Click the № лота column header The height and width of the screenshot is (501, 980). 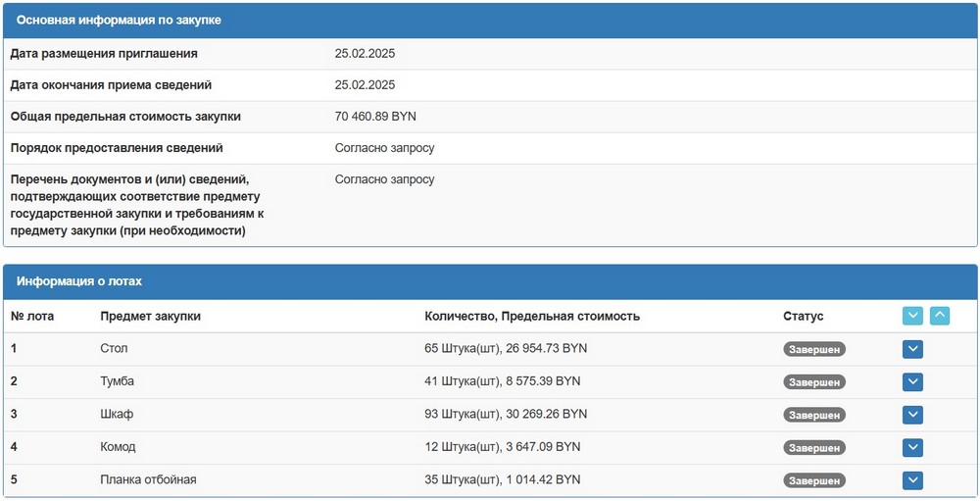click(x=32, y=317)
